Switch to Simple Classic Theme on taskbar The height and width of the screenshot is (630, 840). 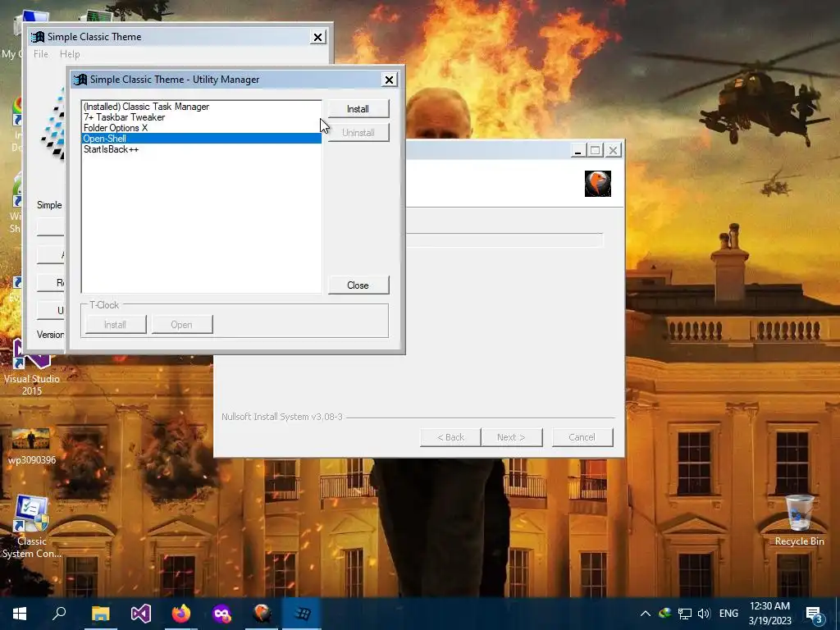[x=302, y=614]
